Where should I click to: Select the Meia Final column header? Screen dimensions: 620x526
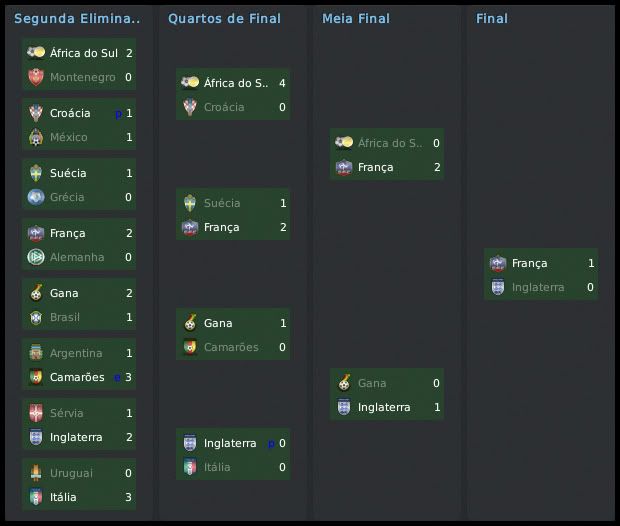click(x=356, y=19)
